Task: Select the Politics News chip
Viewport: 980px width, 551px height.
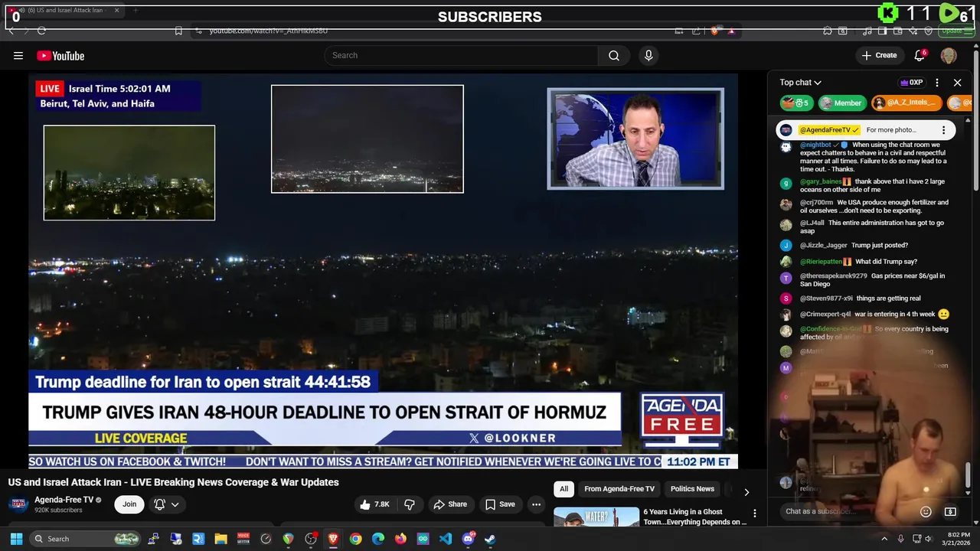Action: point(692,489)
